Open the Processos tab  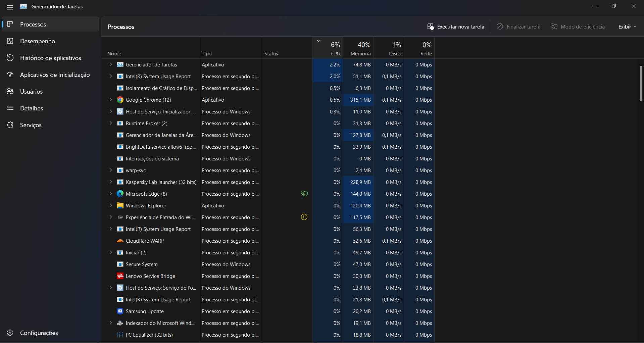tap(50, 24)
